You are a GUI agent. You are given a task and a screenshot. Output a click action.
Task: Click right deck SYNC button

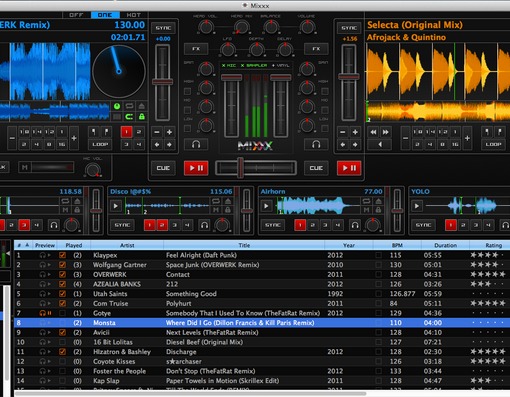point(349,28)
